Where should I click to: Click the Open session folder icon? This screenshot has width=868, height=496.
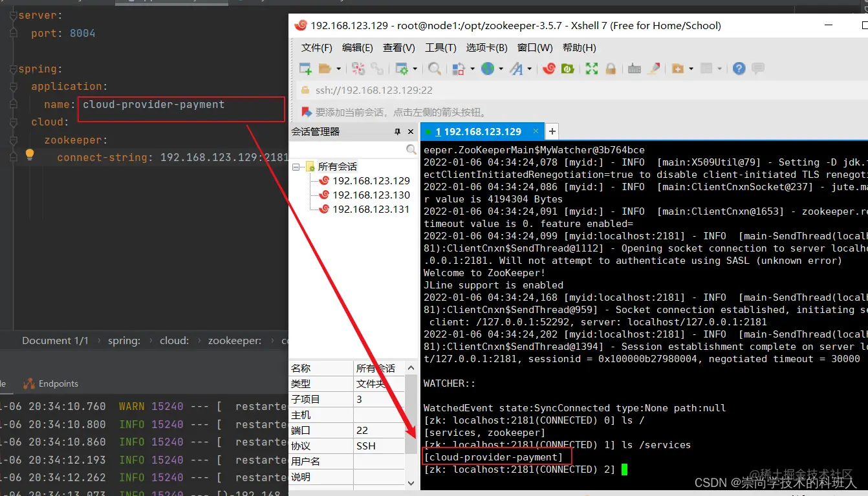pos(324,69)
